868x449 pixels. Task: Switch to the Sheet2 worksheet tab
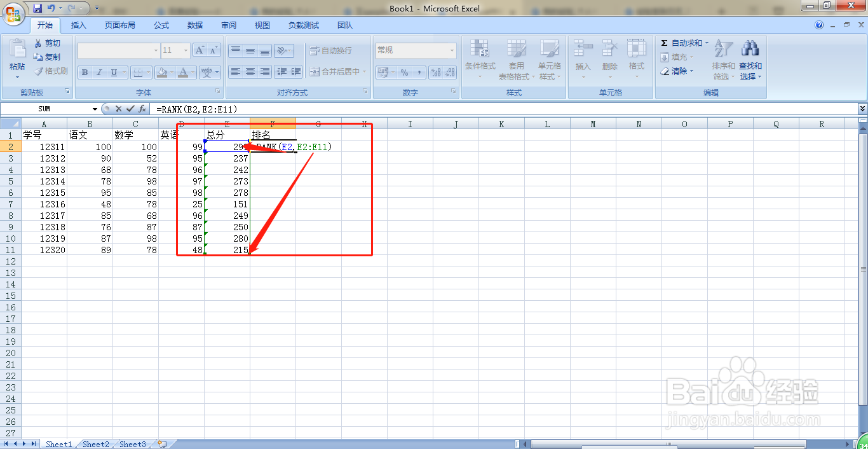[x=95, y=444]
